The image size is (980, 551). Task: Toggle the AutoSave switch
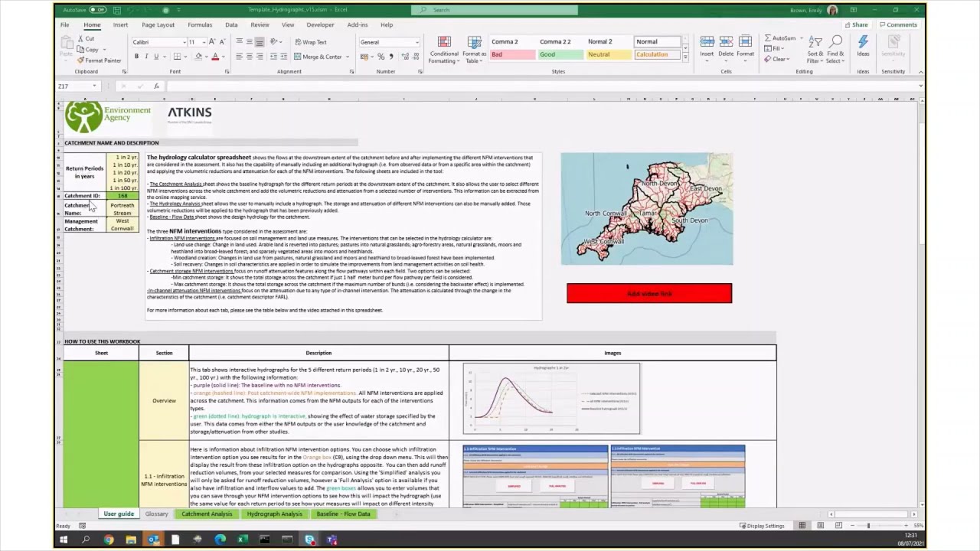pyautogui.click(x=98, y=10)
